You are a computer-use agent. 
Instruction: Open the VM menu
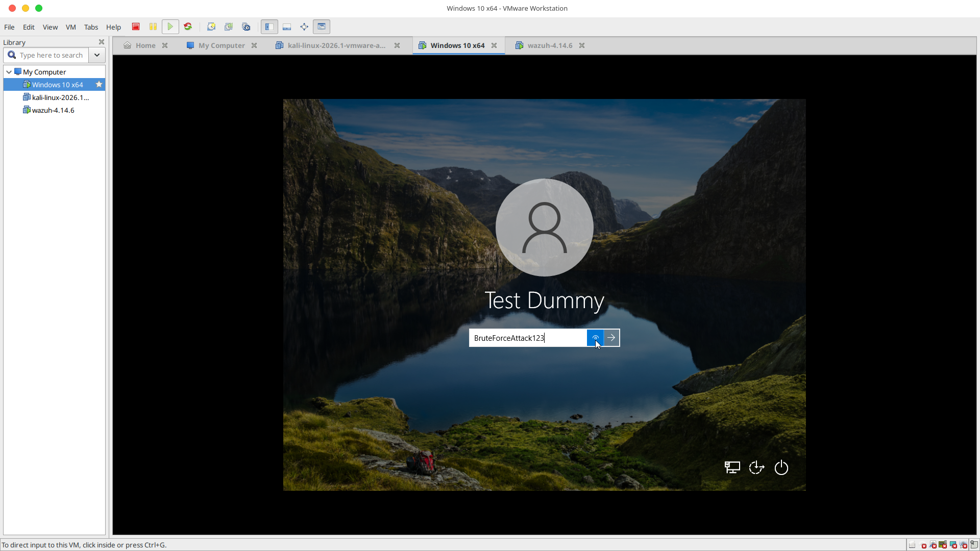(x=71, y=27)
